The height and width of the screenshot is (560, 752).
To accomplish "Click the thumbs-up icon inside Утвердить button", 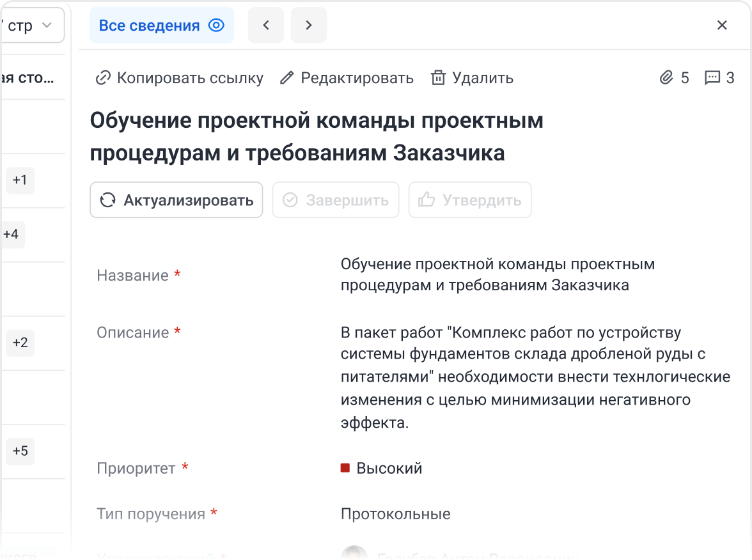I will coord(427,199).
